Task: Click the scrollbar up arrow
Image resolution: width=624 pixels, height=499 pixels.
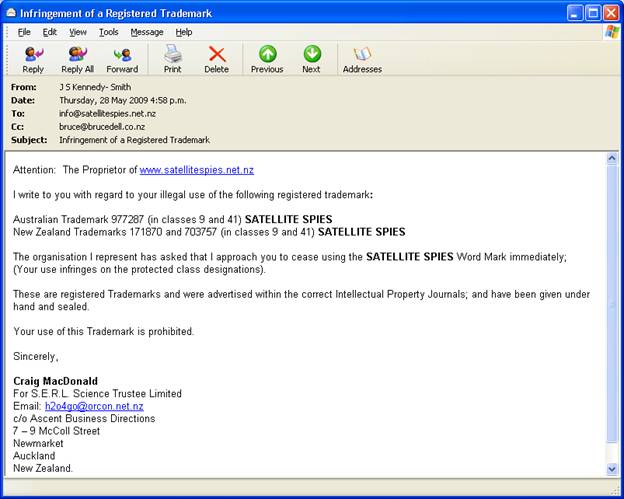Action: click(x=612, y=158)
